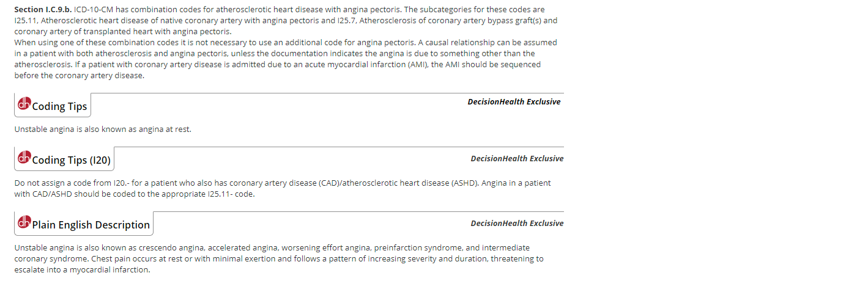Screen dimensions: 868x281
Task: Select the first Coding Tips heading tab
Action: coord(53,106)
